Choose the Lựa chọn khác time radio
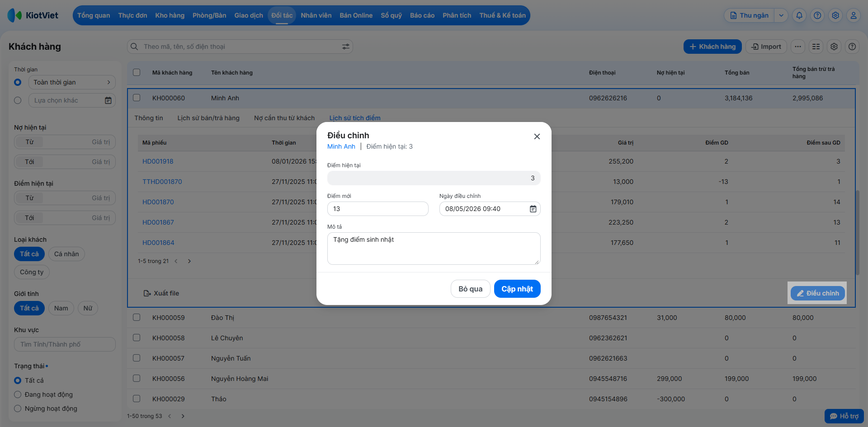 (x=18, y=100)
